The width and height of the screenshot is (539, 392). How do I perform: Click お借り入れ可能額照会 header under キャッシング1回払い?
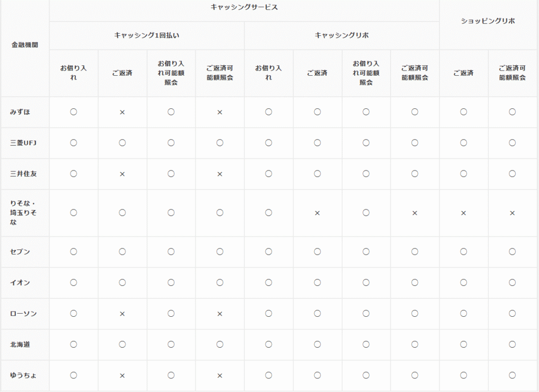(x=171, y=73)
